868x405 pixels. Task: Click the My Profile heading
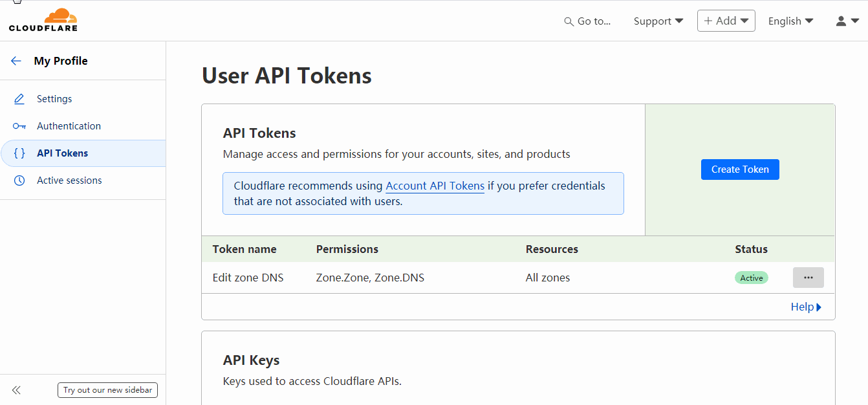(61, 61)
